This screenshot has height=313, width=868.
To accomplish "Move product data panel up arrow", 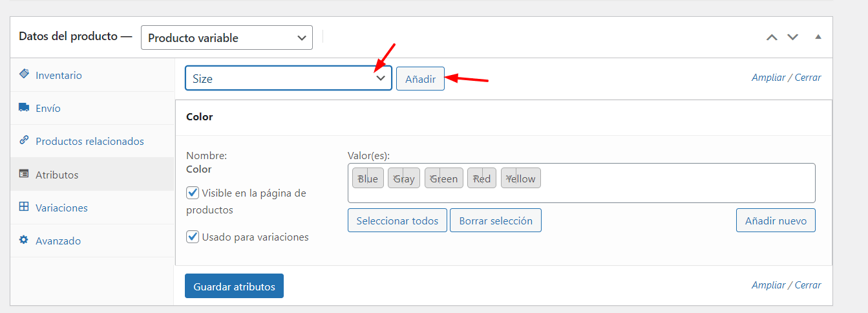I will (x=772, y=38).
